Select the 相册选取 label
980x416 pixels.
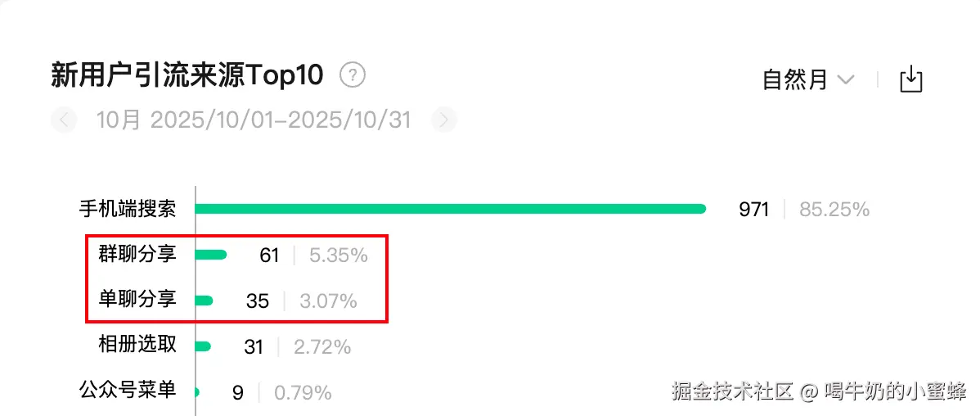pos(137,346)
